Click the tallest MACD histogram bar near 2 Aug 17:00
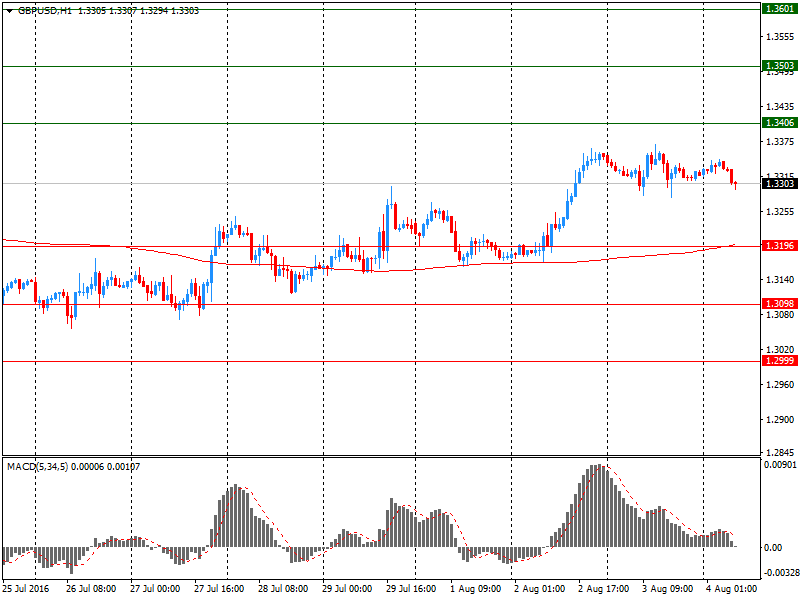Viewport: 800px width, 600px height. 599,506
